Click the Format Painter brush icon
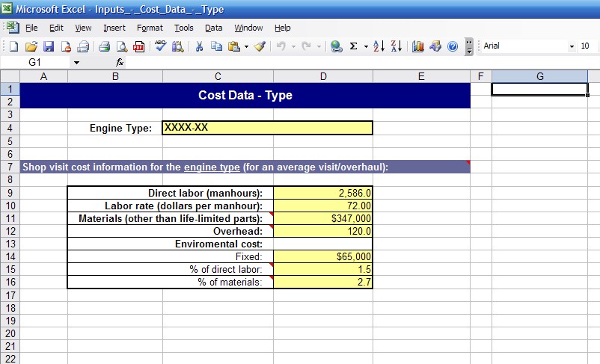 260,46
